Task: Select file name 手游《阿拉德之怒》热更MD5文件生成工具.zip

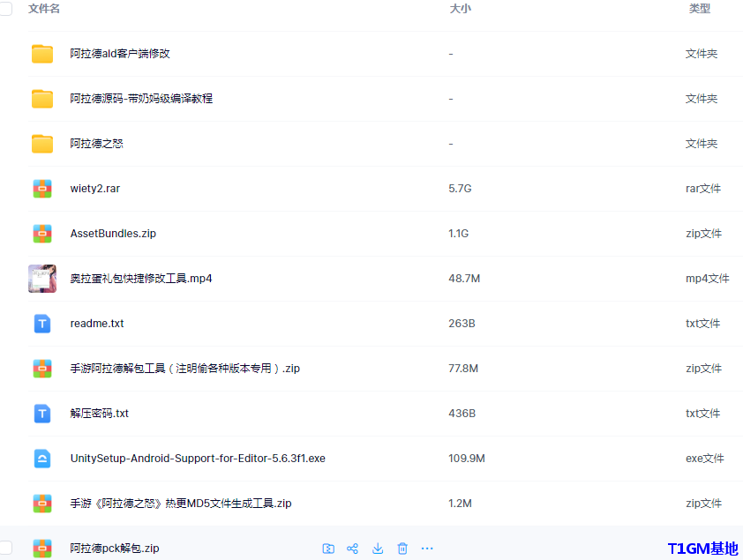Action: coord(181,504)
